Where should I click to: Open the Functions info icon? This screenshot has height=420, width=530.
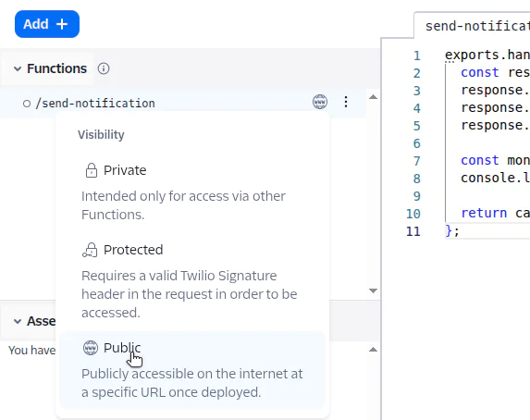tap(104, 68)
